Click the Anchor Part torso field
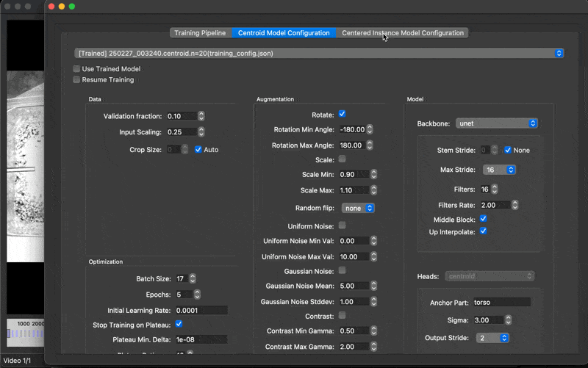This screenshot has height=368, width=588. point(500,302)
